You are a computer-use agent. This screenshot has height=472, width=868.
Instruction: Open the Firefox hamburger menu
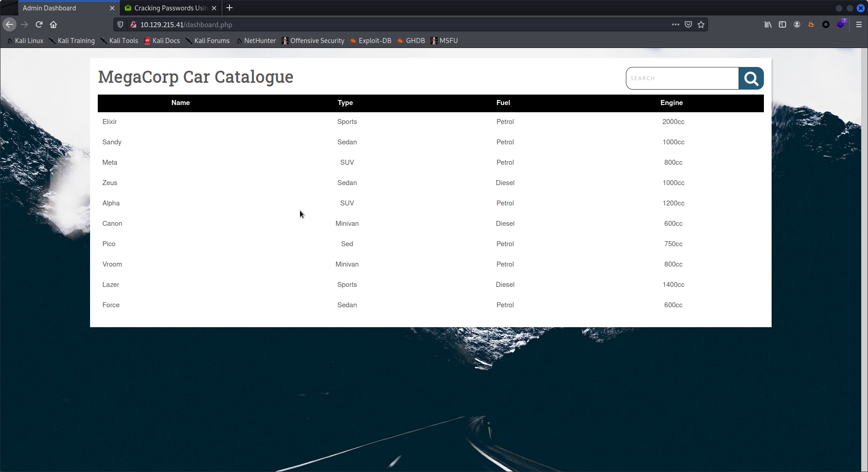tap(859, 24)
